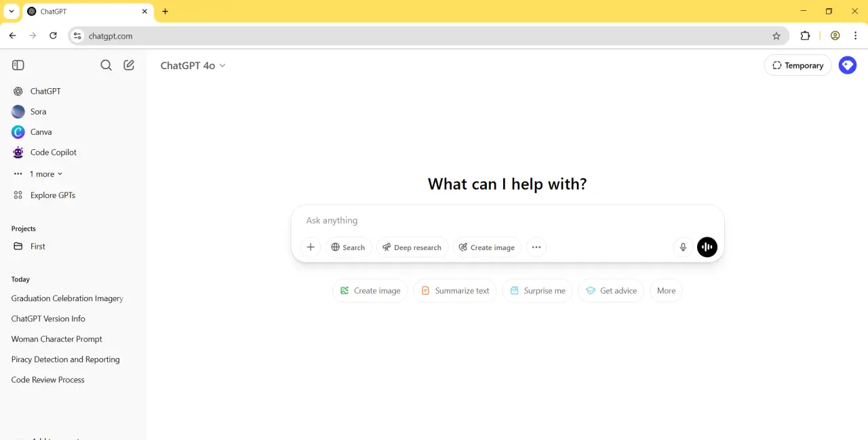View site information icon in address bar

click(77, 36)
